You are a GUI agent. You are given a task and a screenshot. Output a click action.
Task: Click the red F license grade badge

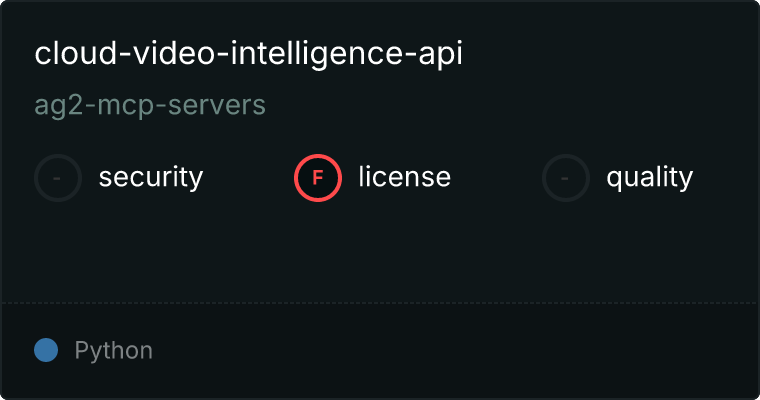tap(318, 178)
